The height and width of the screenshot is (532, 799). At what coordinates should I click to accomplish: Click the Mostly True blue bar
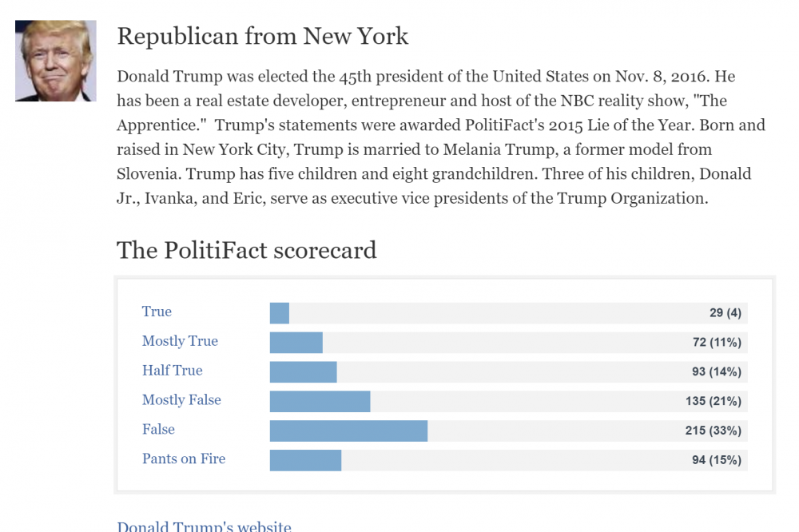296,343
